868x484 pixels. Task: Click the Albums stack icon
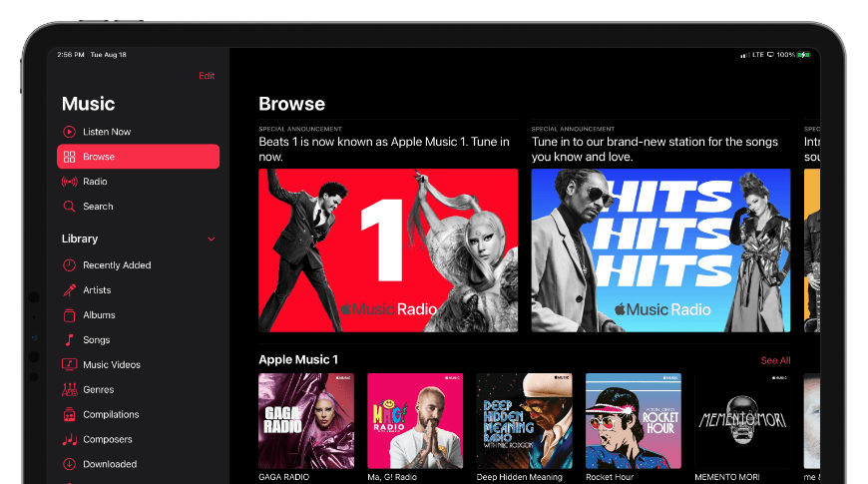(x=69, y=315)
